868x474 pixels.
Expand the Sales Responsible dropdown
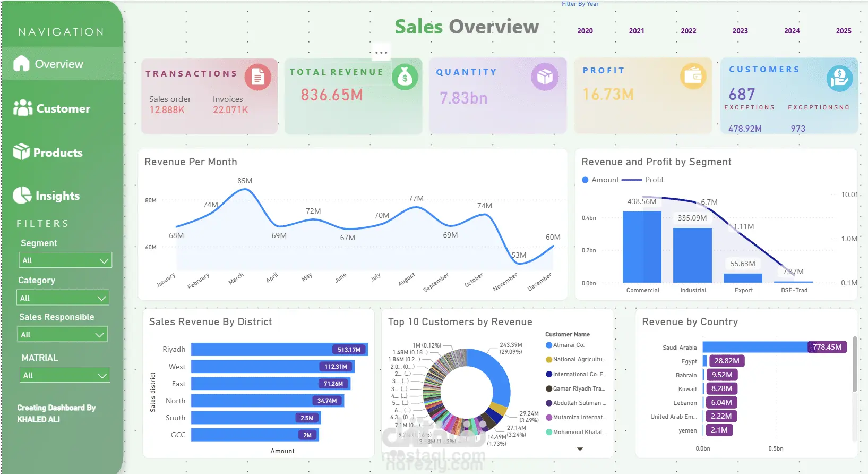tap(62, 334)
